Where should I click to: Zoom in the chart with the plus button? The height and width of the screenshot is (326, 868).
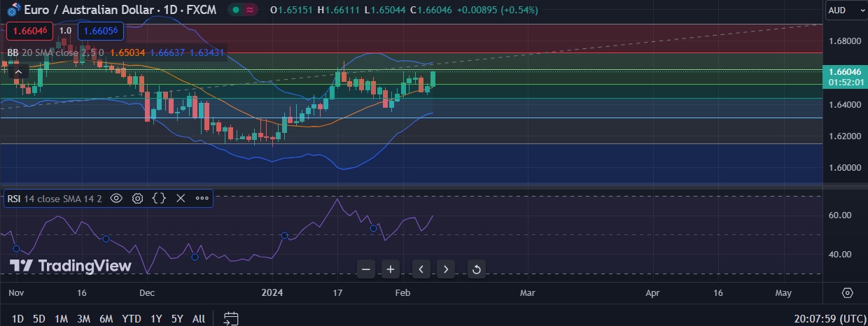click(x=391, y=269)
